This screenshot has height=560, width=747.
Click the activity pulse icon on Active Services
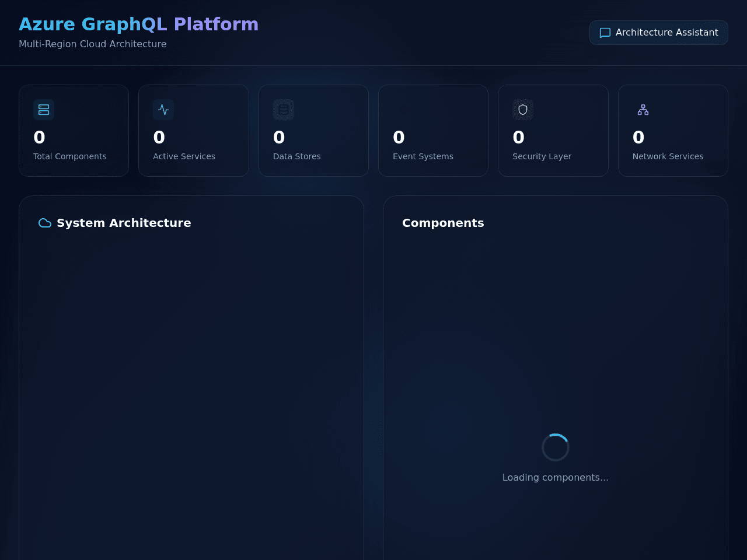click(x=163, y=110)
